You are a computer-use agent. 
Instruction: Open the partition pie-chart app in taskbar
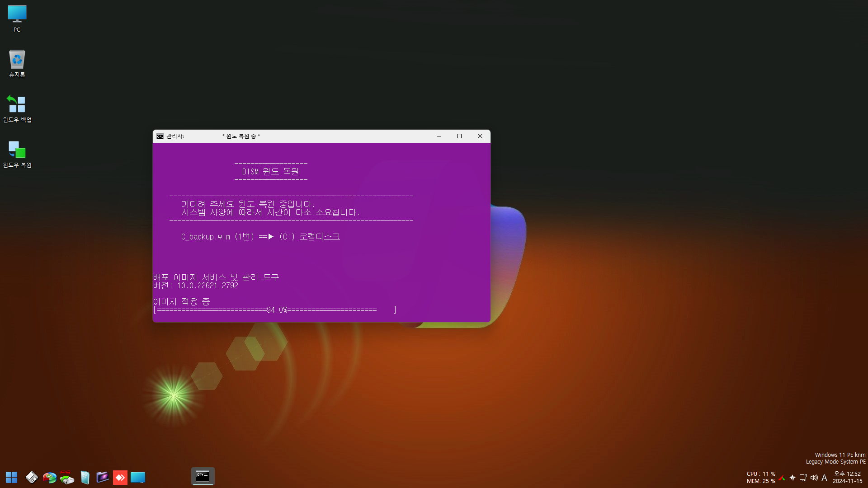tap(49, 477)
